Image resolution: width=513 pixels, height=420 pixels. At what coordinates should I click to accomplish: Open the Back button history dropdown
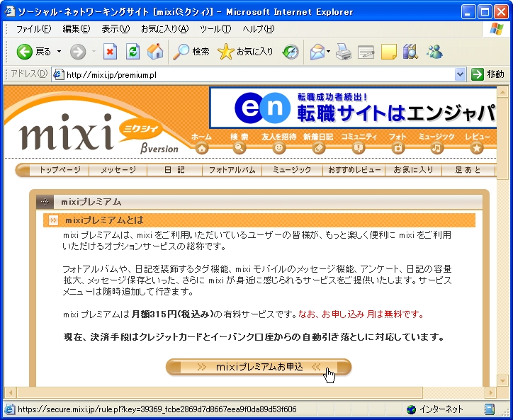click(x=60, y=52)
